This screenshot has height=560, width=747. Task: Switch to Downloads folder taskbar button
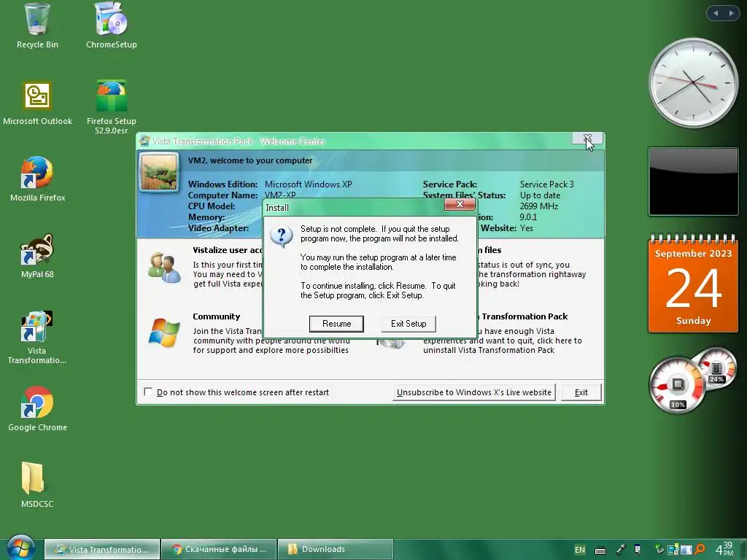tap(336, 550)
